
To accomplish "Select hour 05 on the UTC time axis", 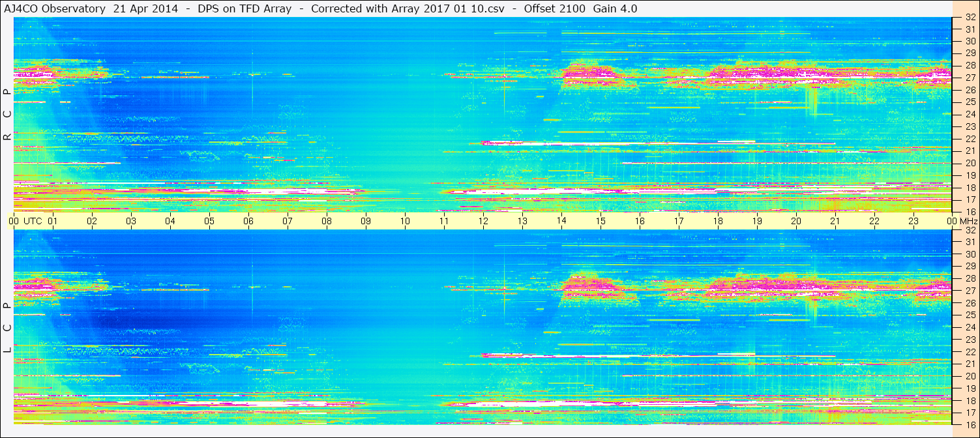I will coord(209,221).
